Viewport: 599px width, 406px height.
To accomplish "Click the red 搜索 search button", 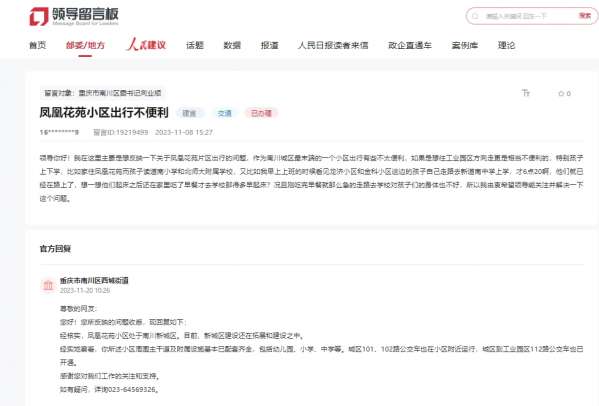I will pos(584,16).
